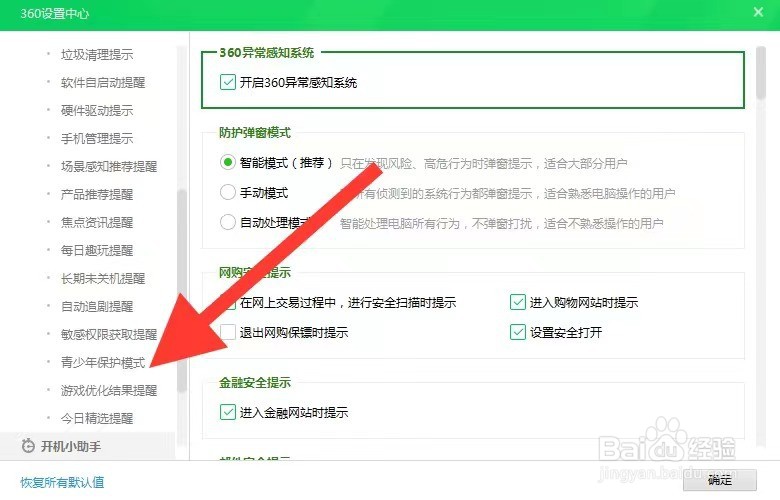
Task: Click 恢复所有默认值 link
Action: [x=62, y=482]
